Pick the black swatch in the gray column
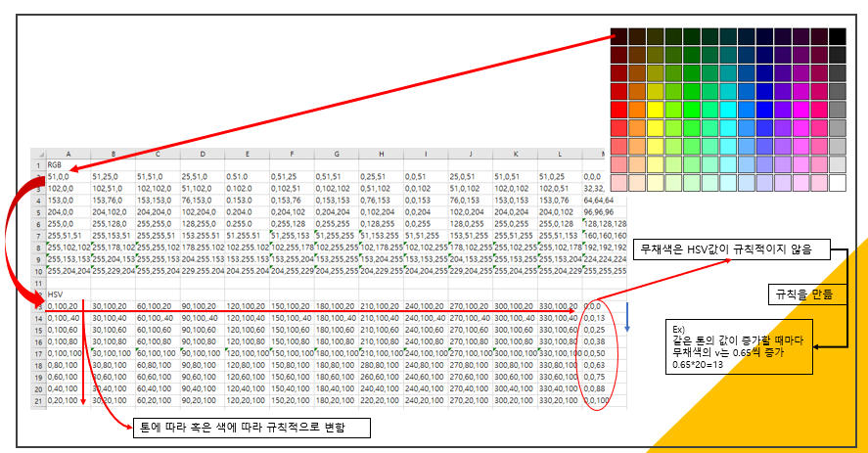The image size is (868, 453). click(x=838, y=36)
